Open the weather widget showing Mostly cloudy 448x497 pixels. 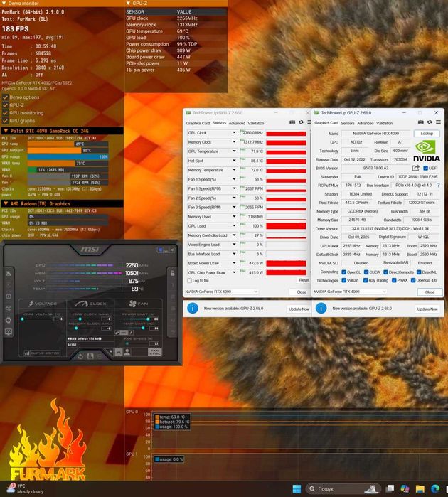pyautogui.click(x=26, y=488)
